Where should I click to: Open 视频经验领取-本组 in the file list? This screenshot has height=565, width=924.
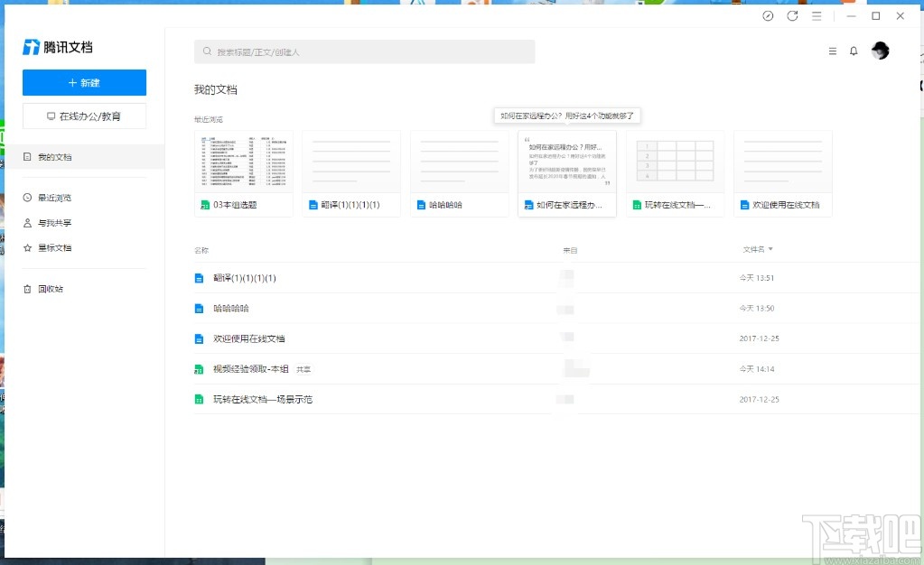click(250, 369)
